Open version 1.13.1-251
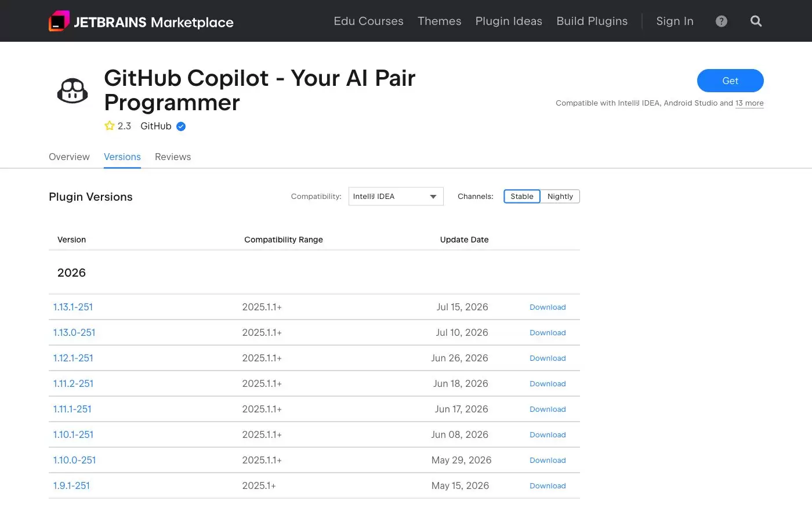Image resolution: width=812 pixels, height=522 pixels. pos(73,307)
